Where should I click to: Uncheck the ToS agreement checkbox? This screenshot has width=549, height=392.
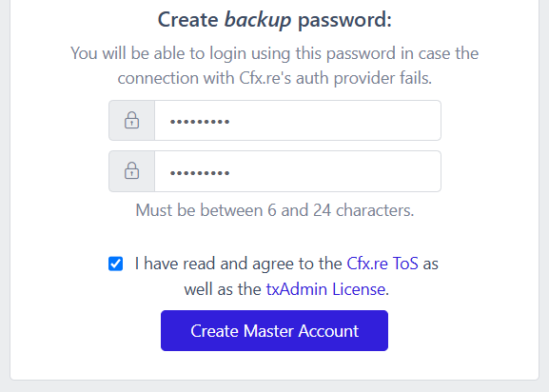point(115,264)
